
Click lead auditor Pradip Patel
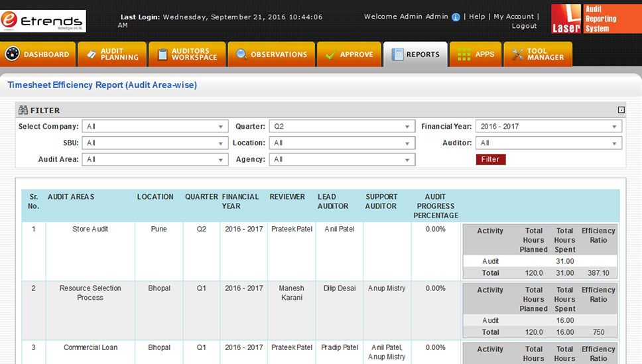tap(340, 347)
